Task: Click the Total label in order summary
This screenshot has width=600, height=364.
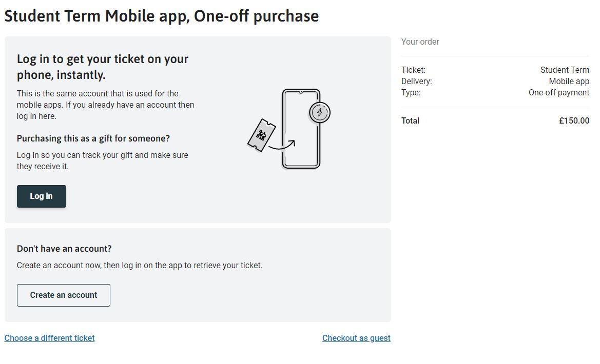Action: [410, 121]
